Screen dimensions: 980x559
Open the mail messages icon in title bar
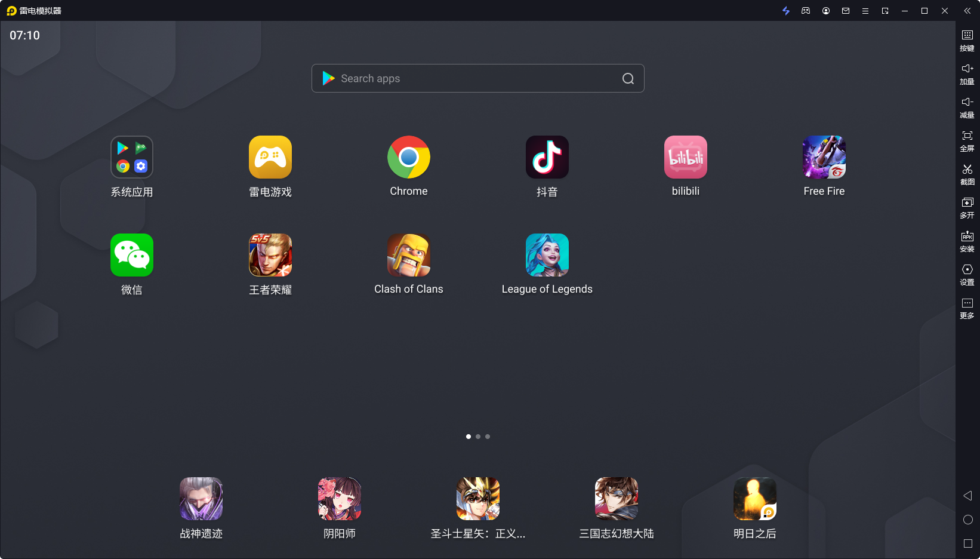[846, 11]
